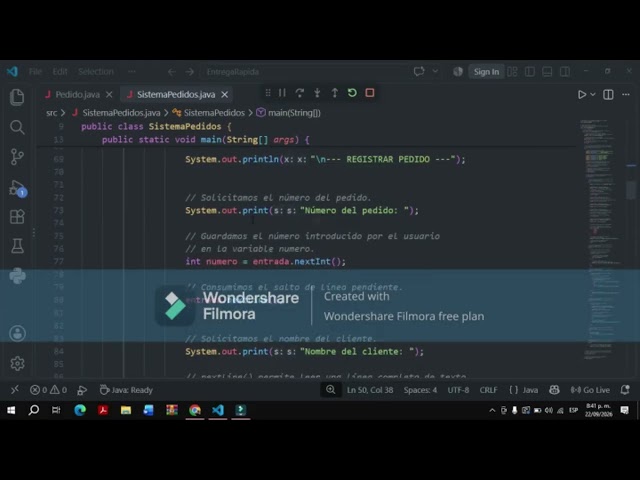The height and width of the screenshot is (480, 640).
Task: Close the Pedido.java tab
Action: [x=109, y=95]
